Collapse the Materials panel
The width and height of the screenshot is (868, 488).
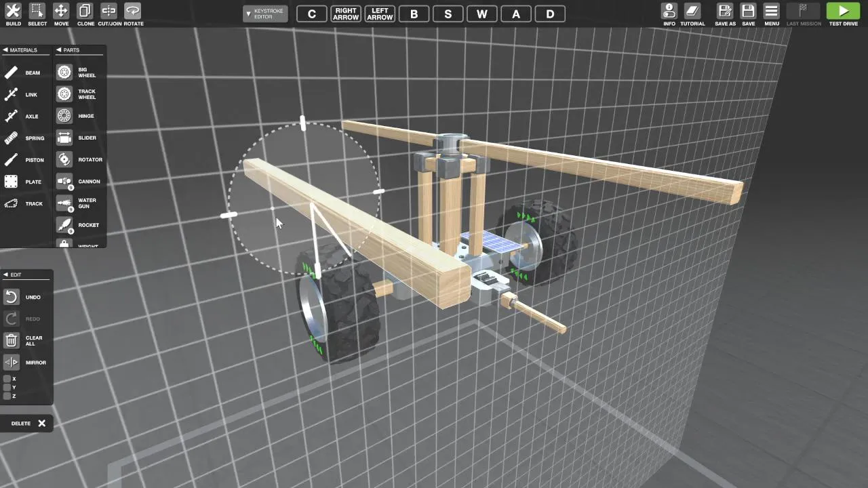(x=5, y=50)
